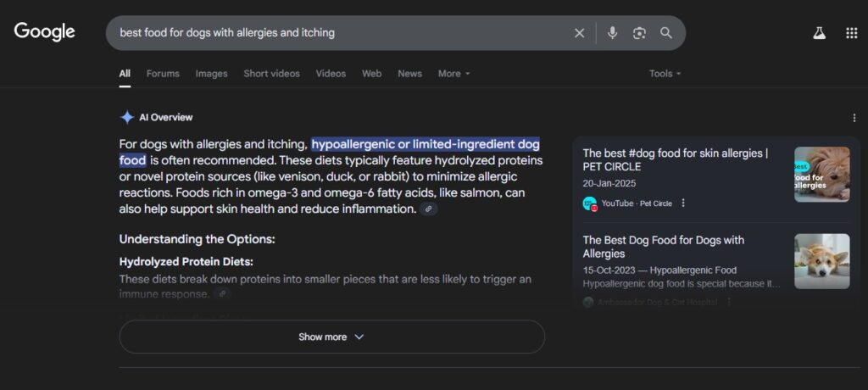The width and height of the screenshot is (868, 390).
Task: Open the Google apps grid
Action: [x=851, y=33]
